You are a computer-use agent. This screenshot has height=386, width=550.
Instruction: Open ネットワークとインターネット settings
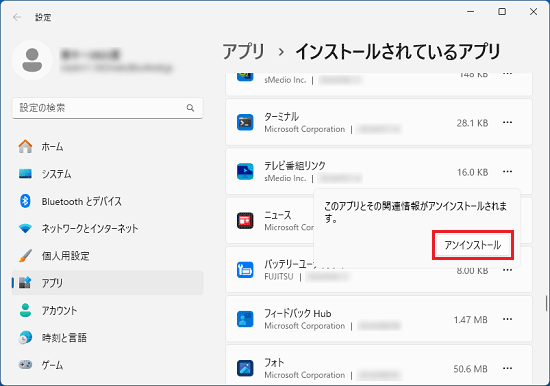[107, 228]
